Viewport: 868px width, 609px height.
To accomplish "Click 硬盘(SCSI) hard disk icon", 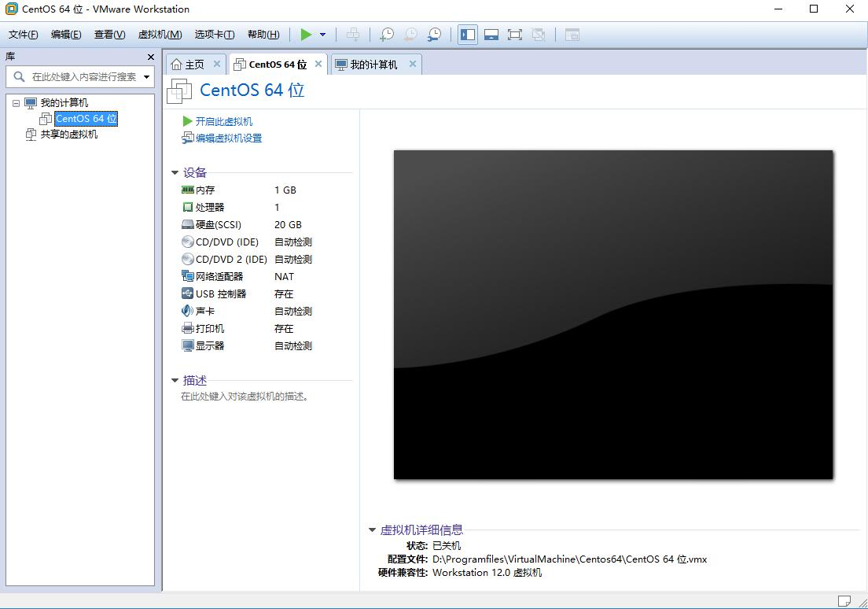I will [188, 224].
